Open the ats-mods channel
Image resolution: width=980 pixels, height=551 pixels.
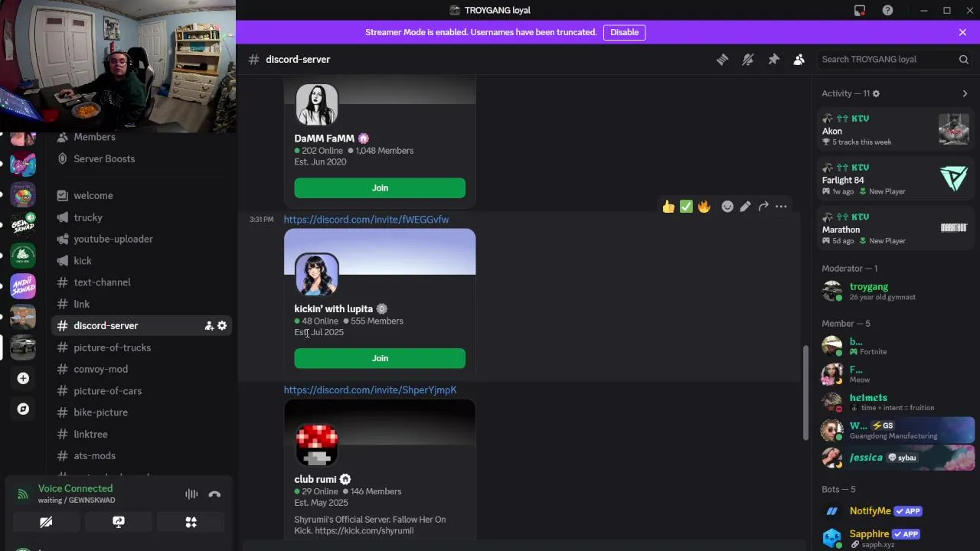click(x=141, y=456)
